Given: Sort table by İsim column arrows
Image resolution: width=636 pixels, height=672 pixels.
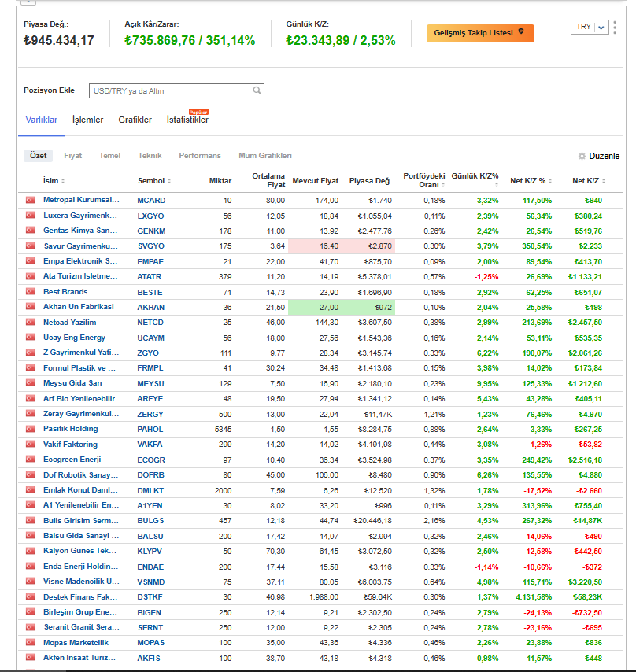Looking at the screenshot, I should point(63,181).
